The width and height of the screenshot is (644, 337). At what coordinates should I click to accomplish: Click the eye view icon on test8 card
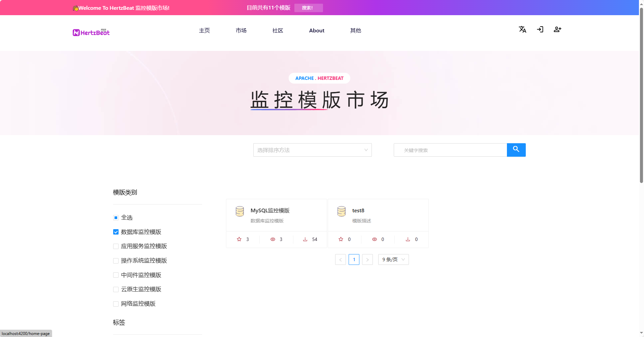pyautogui.click(x=374, y=239)
